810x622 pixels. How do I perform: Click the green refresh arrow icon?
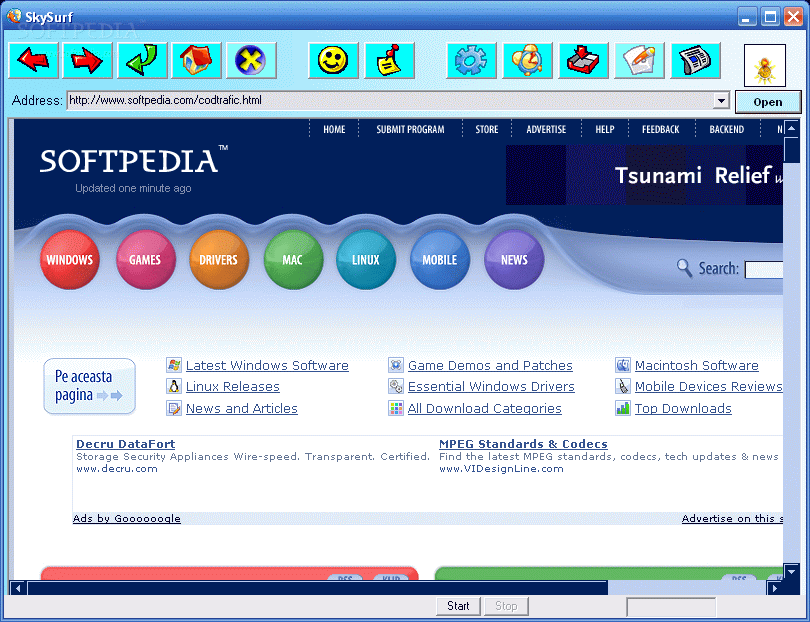click(142, 60)
